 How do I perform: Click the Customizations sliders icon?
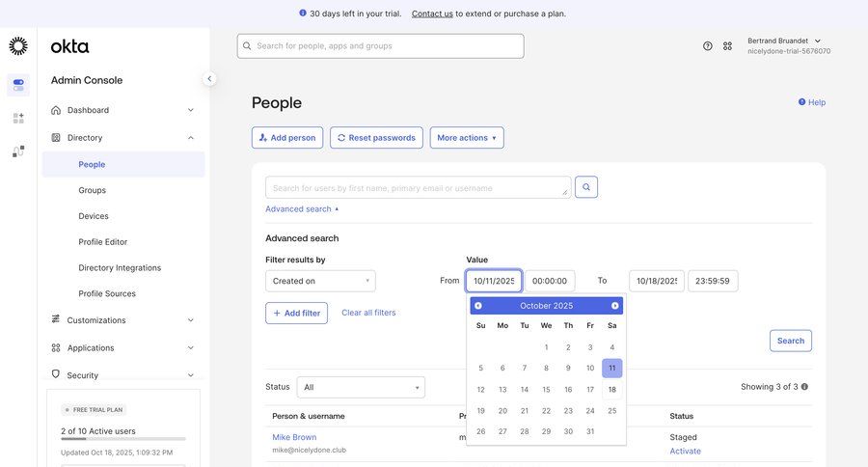(x=55, y=319)
